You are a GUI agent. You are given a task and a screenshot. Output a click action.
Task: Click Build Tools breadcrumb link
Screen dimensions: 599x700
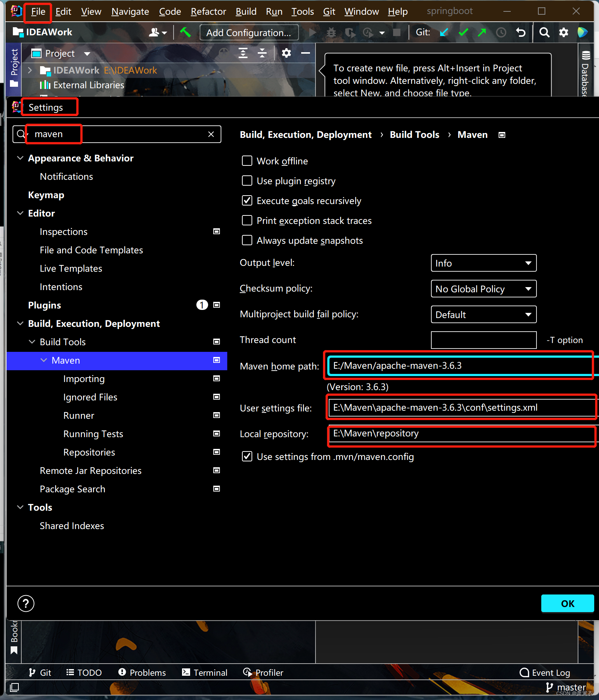pos(414,135)
